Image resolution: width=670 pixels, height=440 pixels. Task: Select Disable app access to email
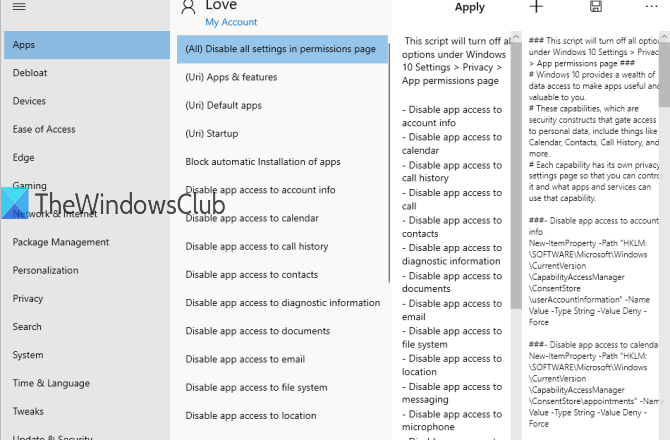(x=282, y=359)
